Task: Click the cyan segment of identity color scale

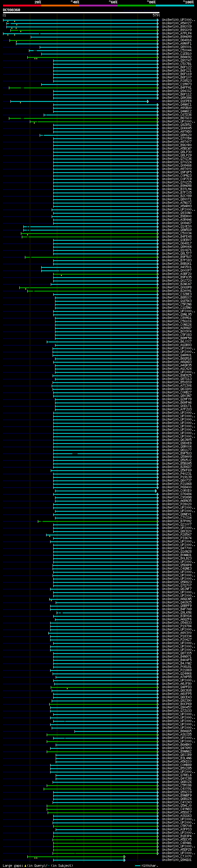Action: (175, 6)
